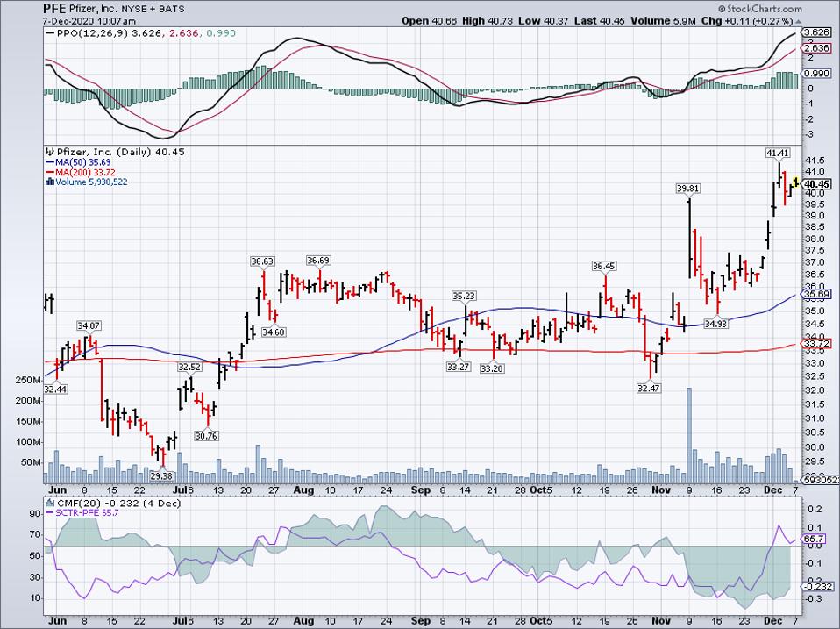Click the PFE ticker symbol in the header

coord(54,9)
